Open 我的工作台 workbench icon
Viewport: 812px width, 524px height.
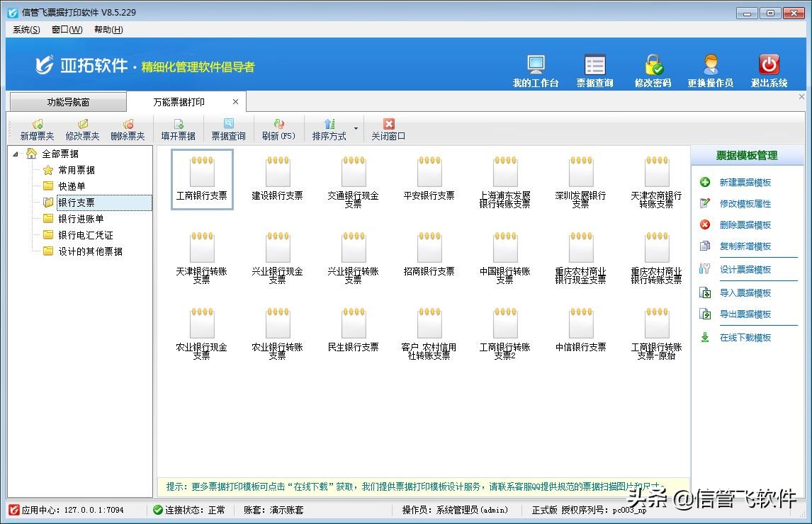click(x=536, y=71)
